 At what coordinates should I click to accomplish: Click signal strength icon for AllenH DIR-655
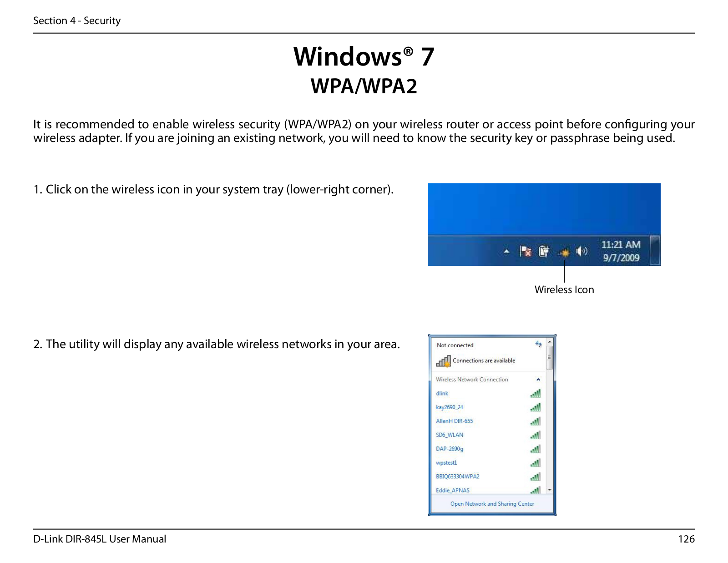point(536,421)
